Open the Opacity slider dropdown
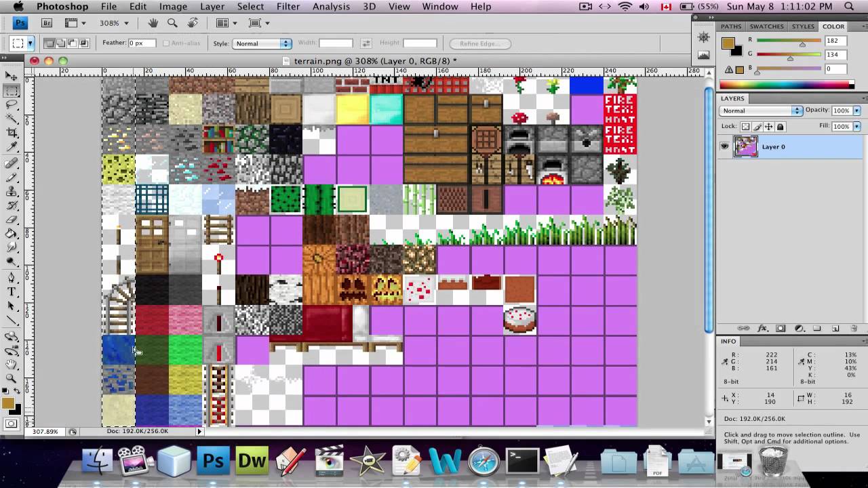868x488 pixels. point(857,110)
